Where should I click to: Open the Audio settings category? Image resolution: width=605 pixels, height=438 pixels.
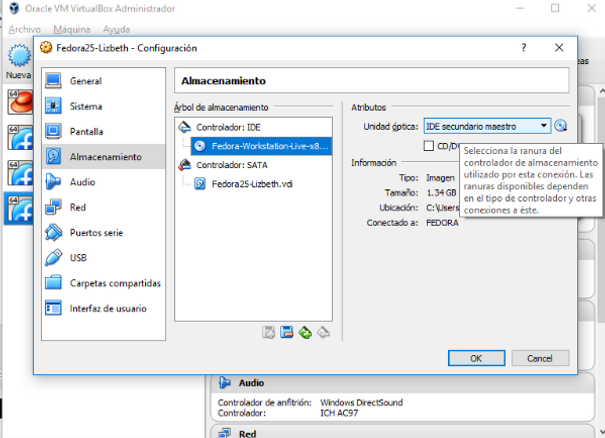pyautogui.click(x=103, y=182)
